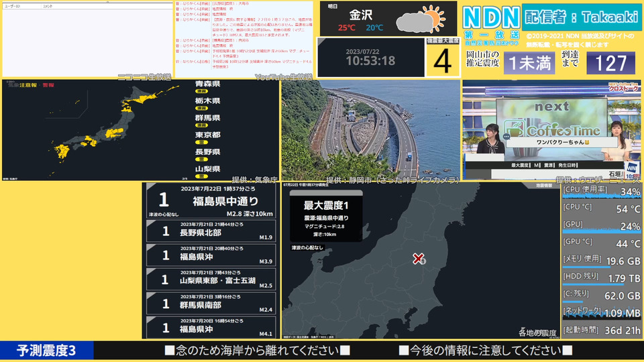Click the HDD 残り 1.79 TB reading
The width and height of the screenshot is (644, 362).
pos(602,278)
